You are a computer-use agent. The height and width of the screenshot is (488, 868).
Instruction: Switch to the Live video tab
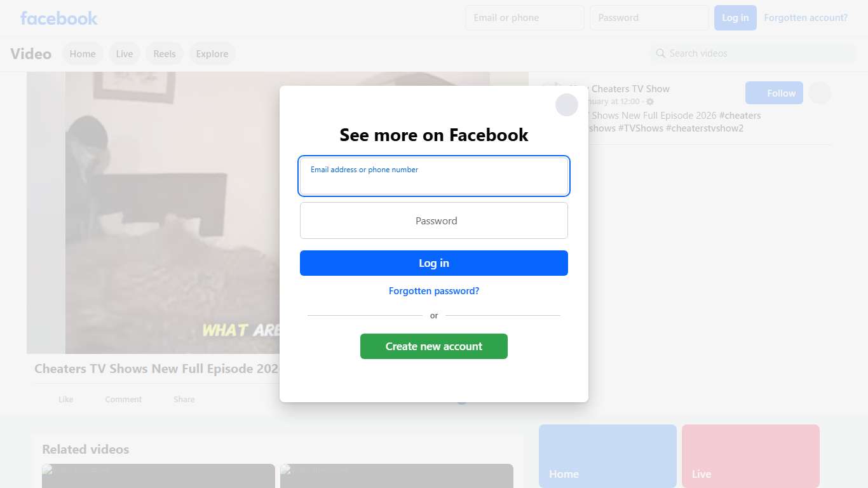point(125,54)
